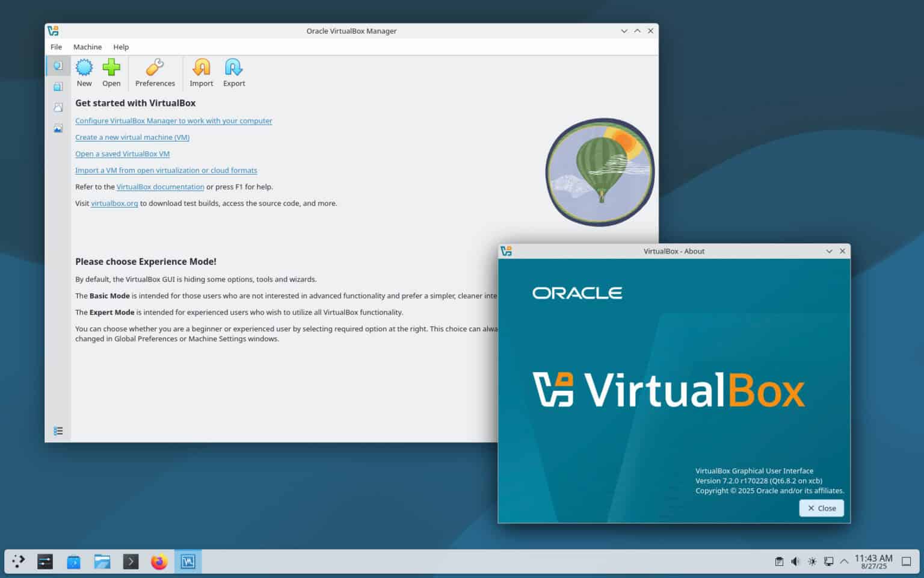Open the Media manager from the sidebar
This screenshot has height=578, width=924.
[x=58, y=107]
